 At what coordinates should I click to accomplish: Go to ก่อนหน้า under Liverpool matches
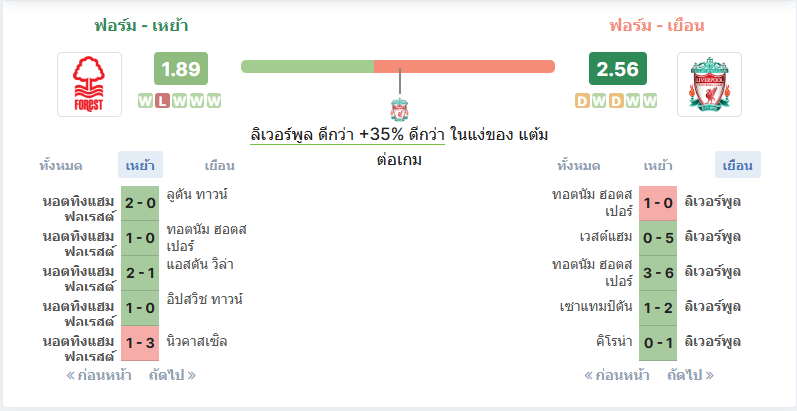pos(617,375)
